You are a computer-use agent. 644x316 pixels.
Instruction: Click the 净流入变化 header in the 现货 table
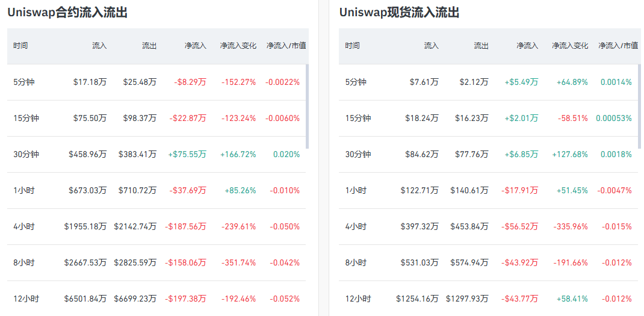[x=570, y=46]
